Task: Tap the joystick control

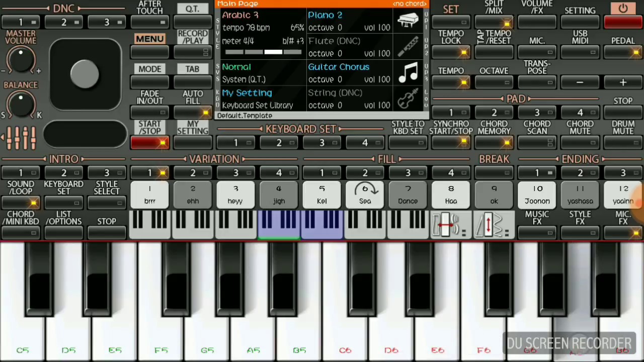Action: point(85,74)
